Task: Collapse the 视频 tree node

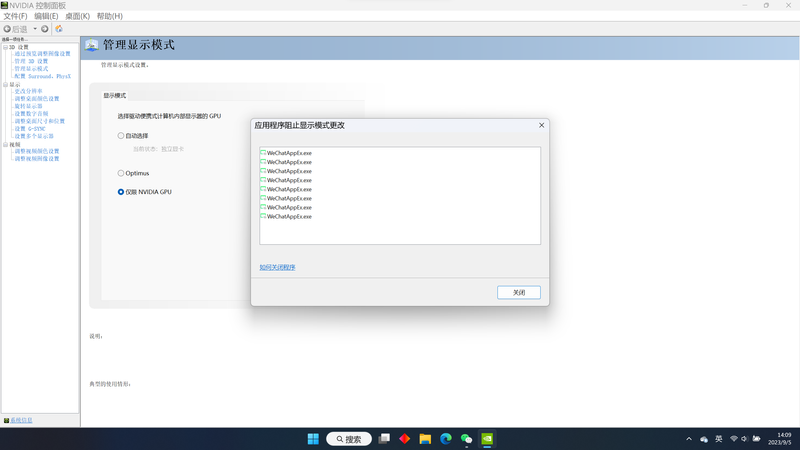Action: (6, 145)
